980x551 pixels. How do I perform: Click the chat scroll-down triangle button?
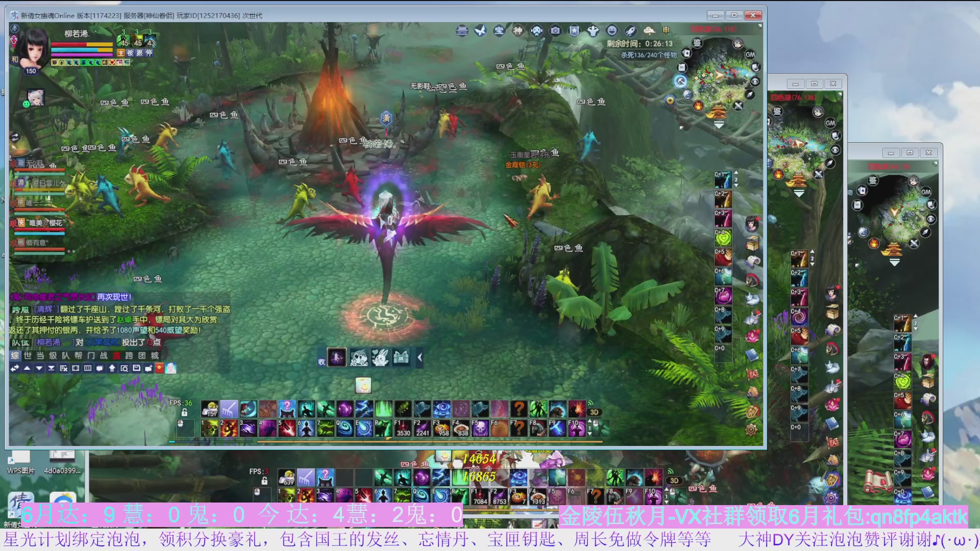pos(39,368)
